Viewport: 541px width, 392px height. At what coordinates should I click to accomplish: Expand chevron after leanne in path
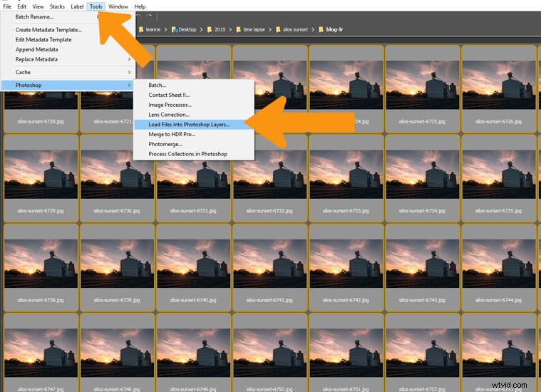coord(165,29)
